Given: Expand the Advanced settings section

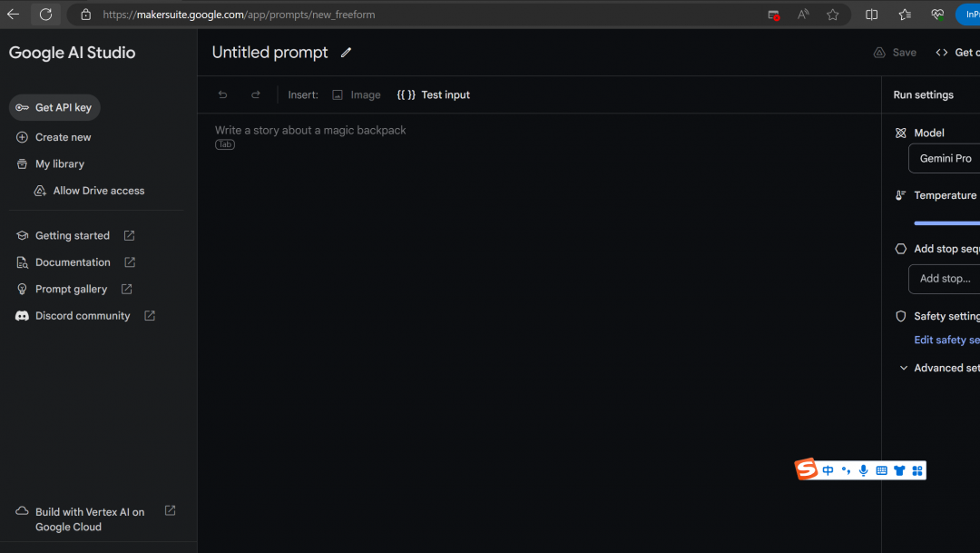Looking at the screenshot, I should pos(941,368).
